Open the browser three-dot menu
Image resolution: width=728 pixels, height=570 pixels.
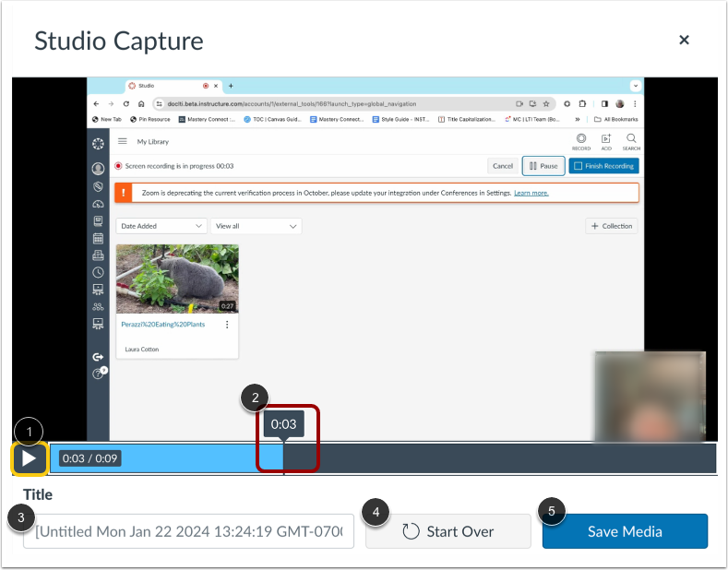pos(635,104)
